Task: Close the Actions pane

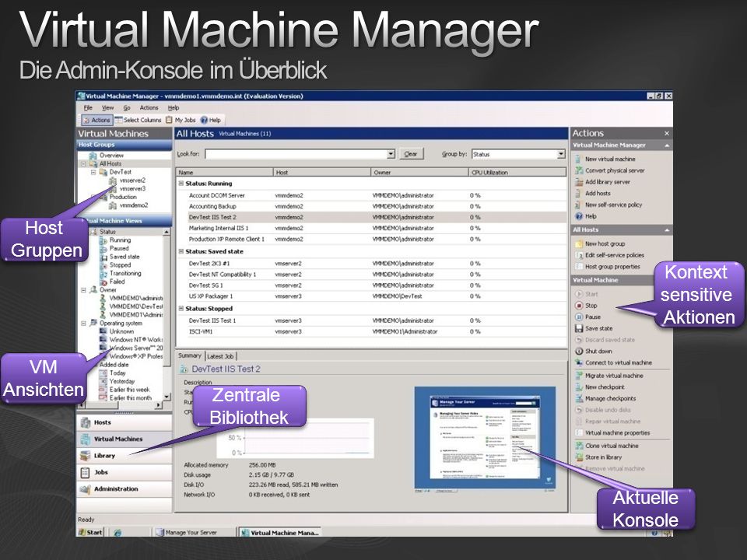Action: [667, 133]
